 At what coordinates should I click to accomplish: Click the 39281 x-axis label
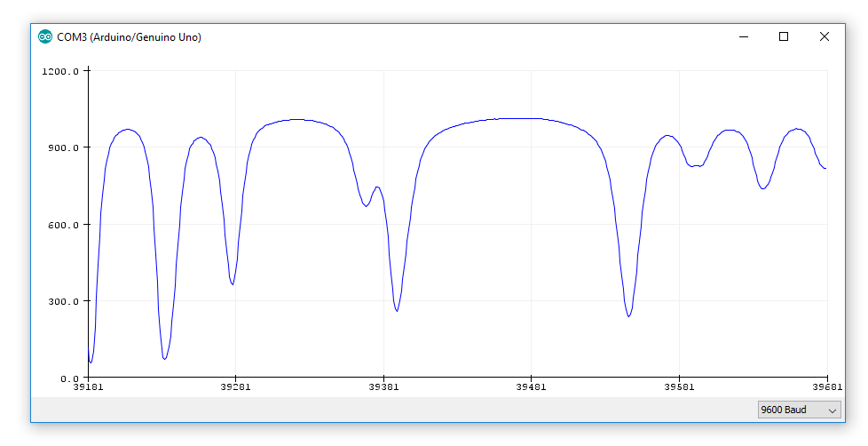tap(235, 386)
